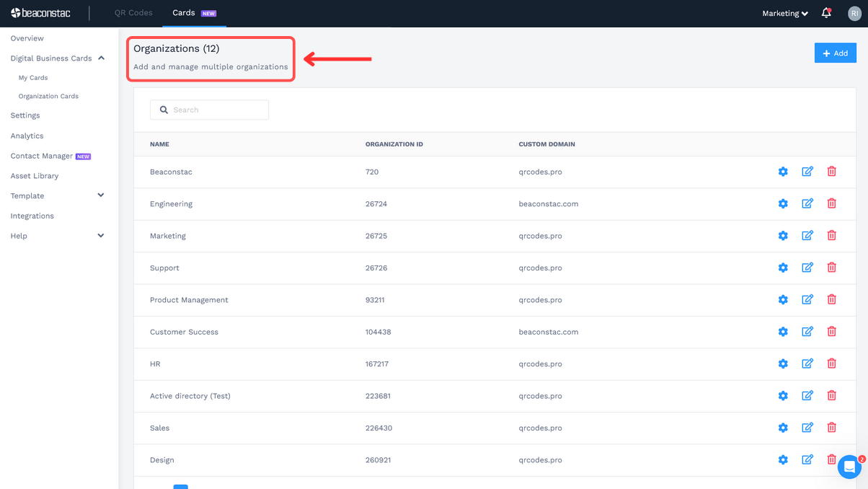
Task: Edit the Sales organization
Action: pyautogui.click(x=807, y=428)
